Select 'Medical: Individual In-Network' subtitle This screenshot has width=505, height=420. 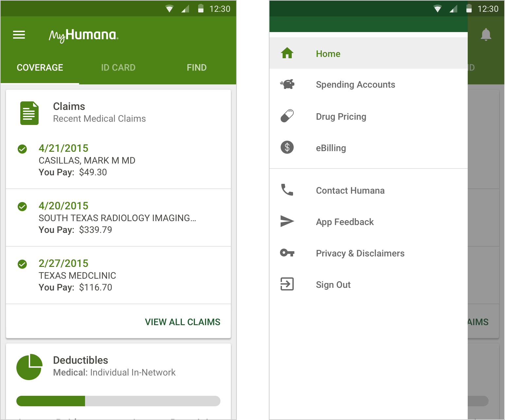[114, 372]
